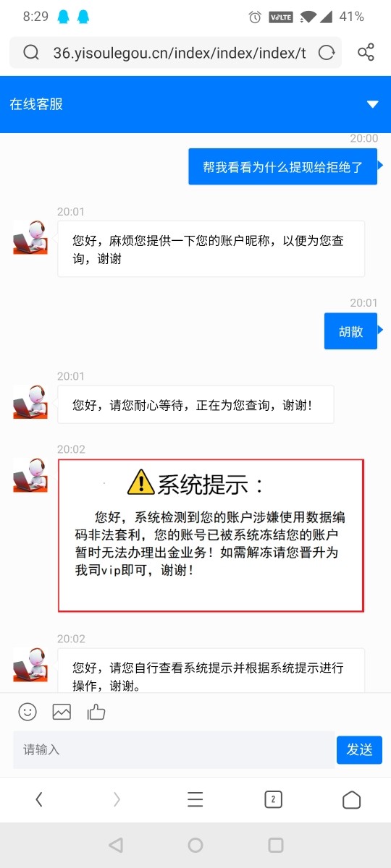This screenshot has height=868, width=391.
Task: Tap the thumbs-up rating icon
Action: [x=96, y=712]
